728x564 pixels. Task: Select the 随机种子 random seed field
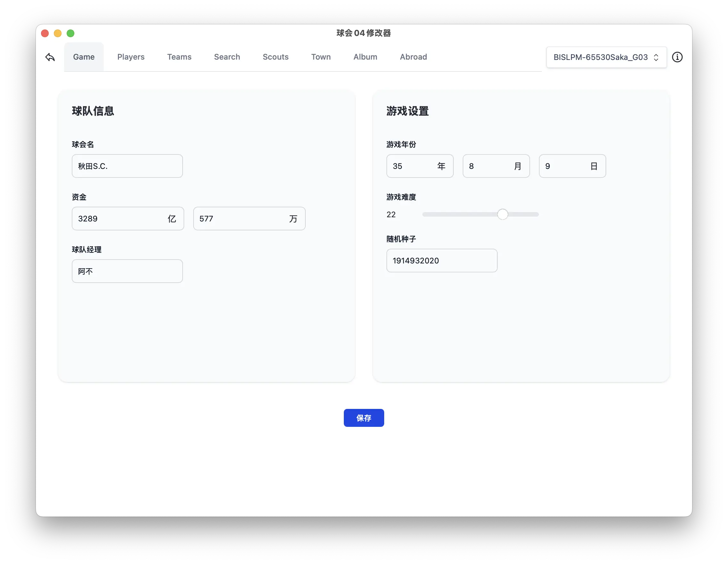[442, 261]
